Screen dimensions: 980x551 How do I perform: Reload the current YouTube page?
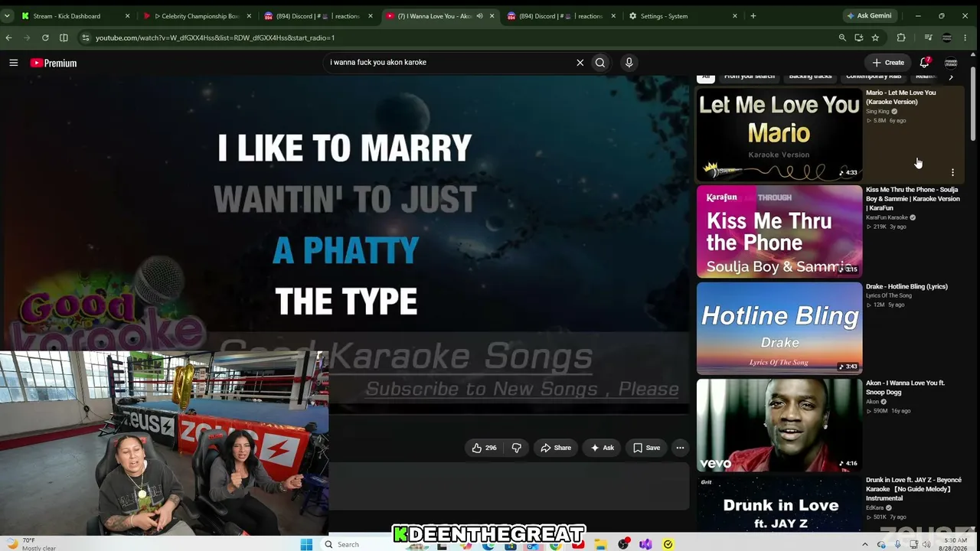point(45,37)
